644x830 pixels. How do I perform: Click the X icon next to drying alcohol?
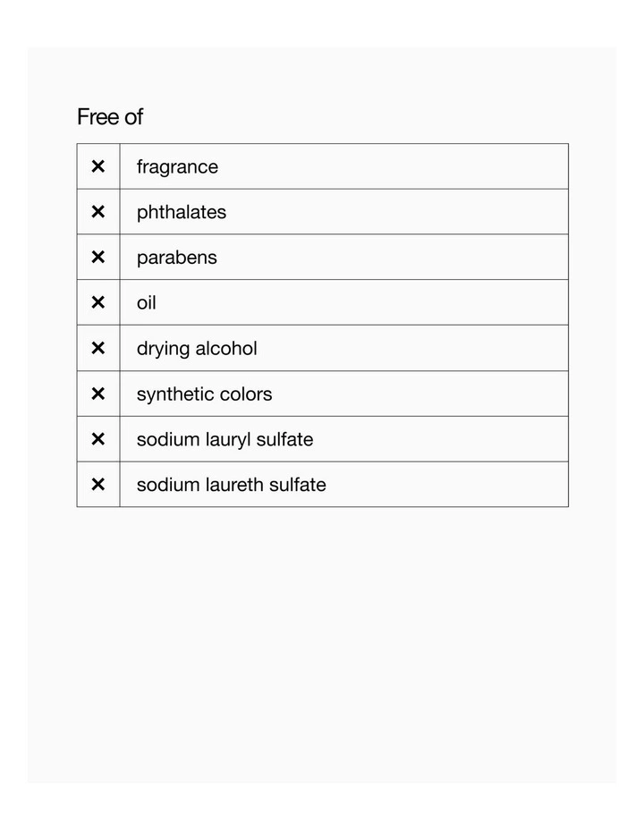[97, 348]
